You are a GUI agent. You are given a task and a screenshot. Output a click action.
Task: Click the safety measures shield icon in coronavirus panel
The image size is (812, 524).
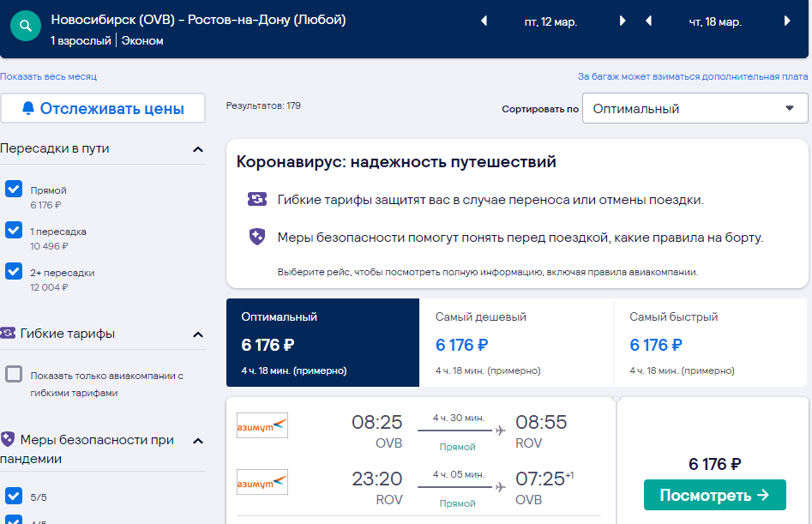point(257,238)
